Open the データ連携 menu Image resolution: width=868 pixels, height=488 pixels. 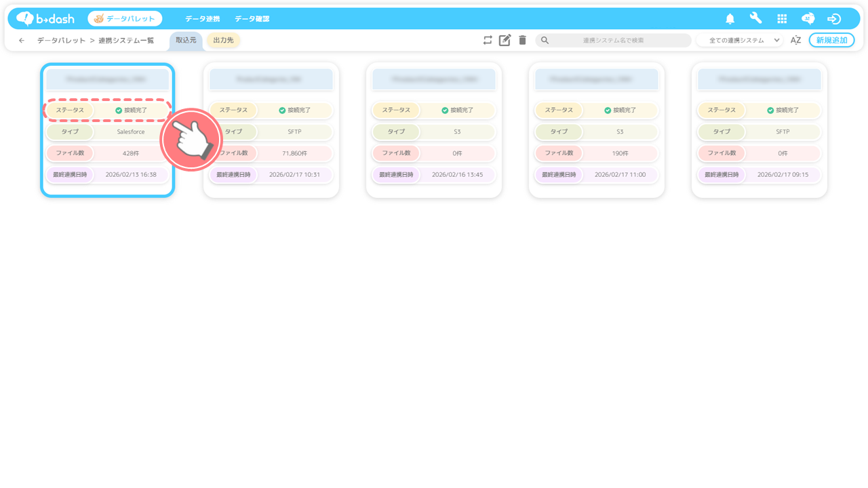point(202,19)
